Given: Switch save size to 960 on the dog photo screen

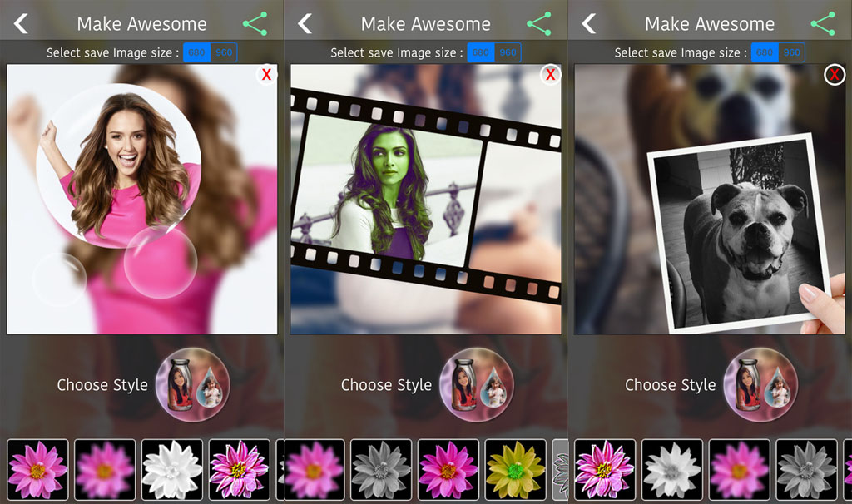Looking at the screenshot, I should (791, 52).
